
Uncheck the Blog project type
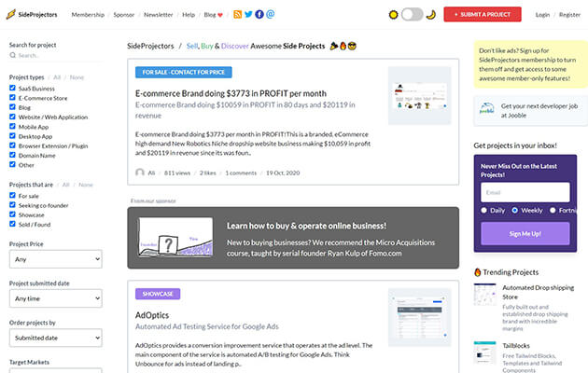click(x=12, y=107)
